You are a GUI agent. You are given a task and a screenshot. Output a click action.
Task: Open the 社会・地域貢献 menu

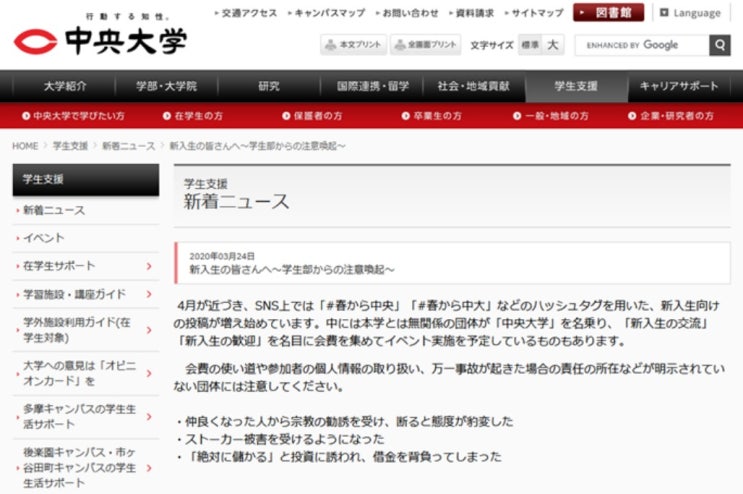click(473, 86)
